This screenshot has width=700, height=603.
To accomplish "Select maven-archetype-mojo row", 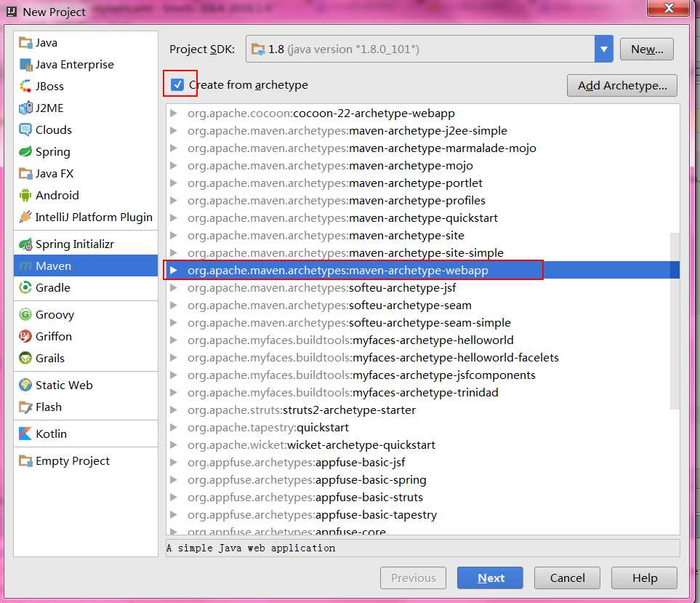I will pos(423,166).
